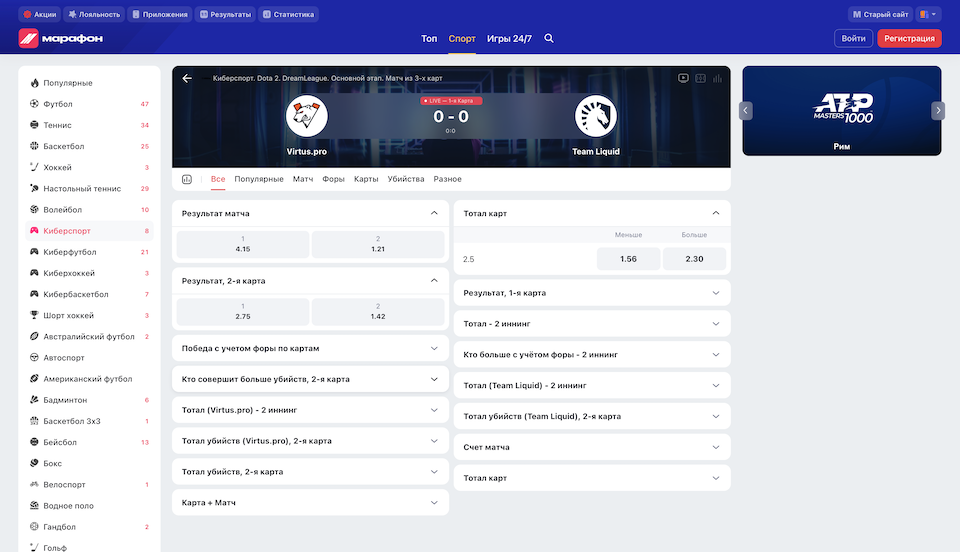Screen dimensions: 960x552
Task: Expand Тотал - 2 иннинг market
Action: pos(592,324)
